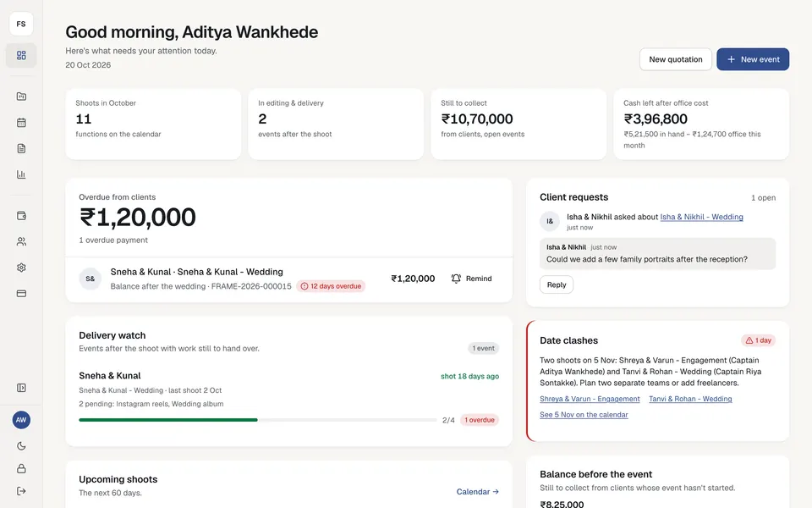Open the quotations document icon in sidebar
Viewport: 812px width, 508px height.
[21, 148]
